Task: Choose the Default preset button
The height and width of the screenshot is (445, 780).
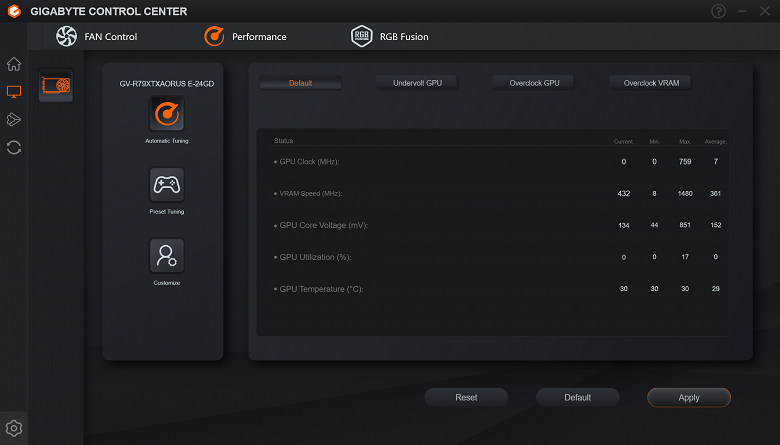Action: (300, 83)
